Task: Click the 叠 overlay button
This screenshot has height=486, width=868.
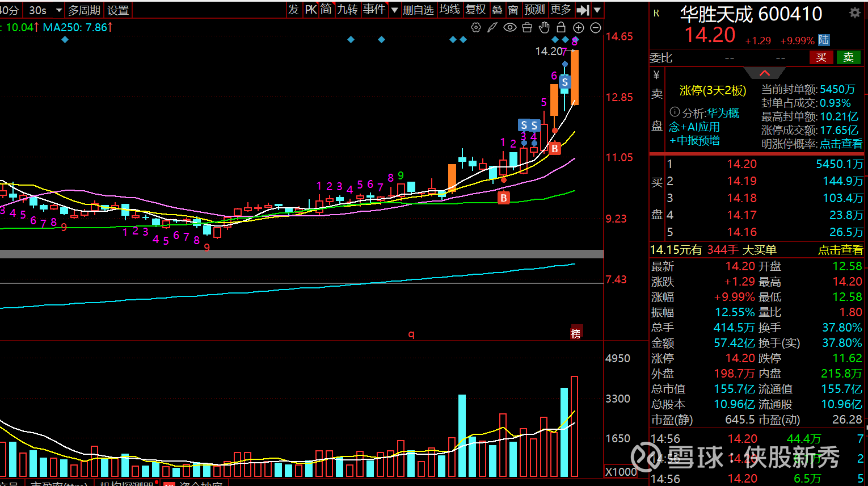Action: pos(497,10)
